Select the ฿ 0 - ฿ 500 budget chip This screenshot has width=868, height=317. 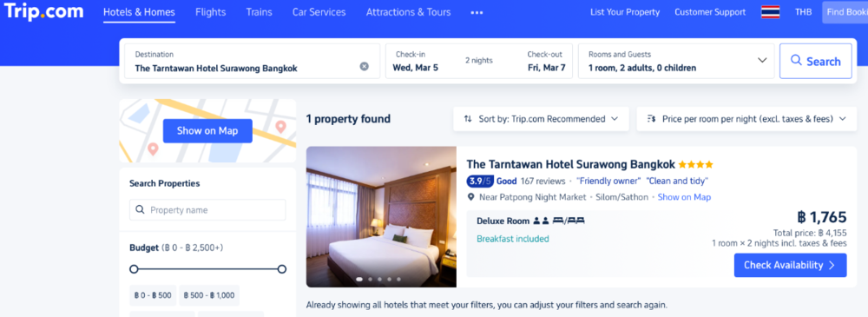[x=153, y=295]
